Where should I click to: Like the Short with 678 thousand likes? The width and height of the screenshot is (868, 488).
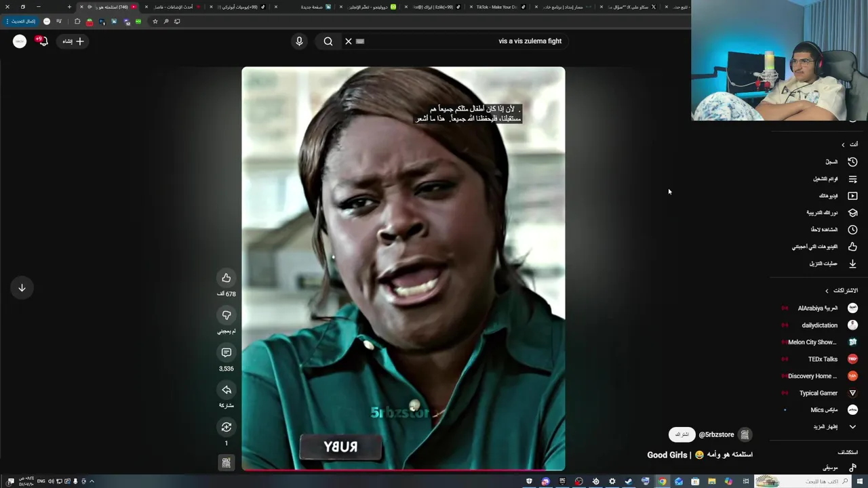click(x=226, y=278)
